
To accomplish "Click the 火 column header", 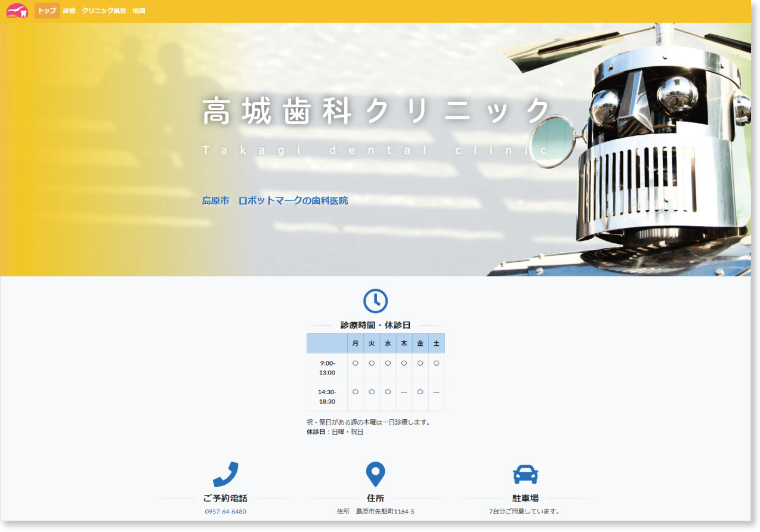I will (x=372, y=344).
